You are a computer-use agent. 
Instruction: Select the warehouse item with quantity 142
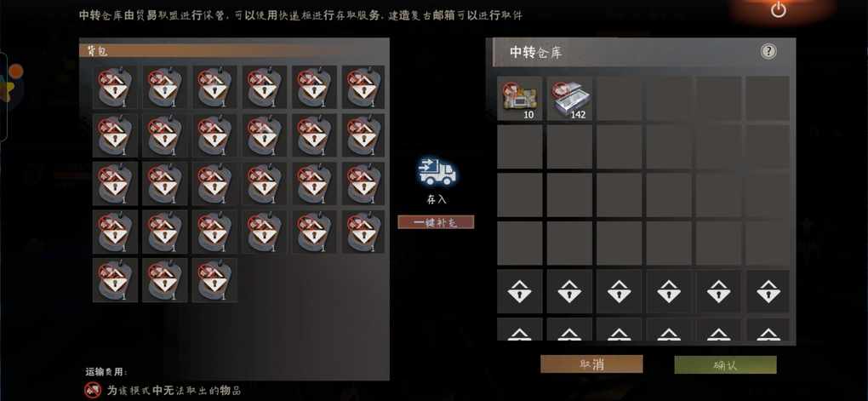point(569,98)
